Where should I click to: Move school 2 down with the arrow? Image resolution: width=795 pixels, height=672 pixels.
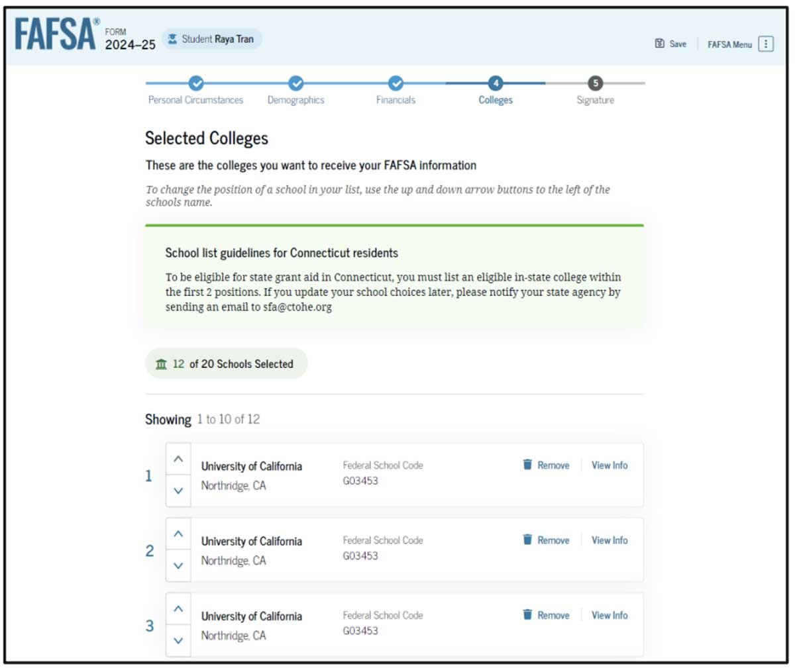(178, 565)
